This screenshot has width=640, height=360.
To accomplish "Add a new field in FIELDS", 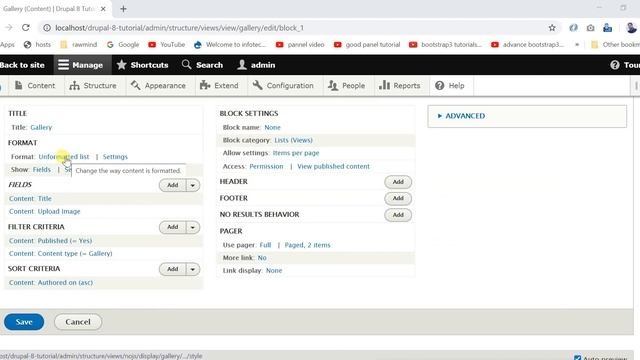I will click(173, 185).
